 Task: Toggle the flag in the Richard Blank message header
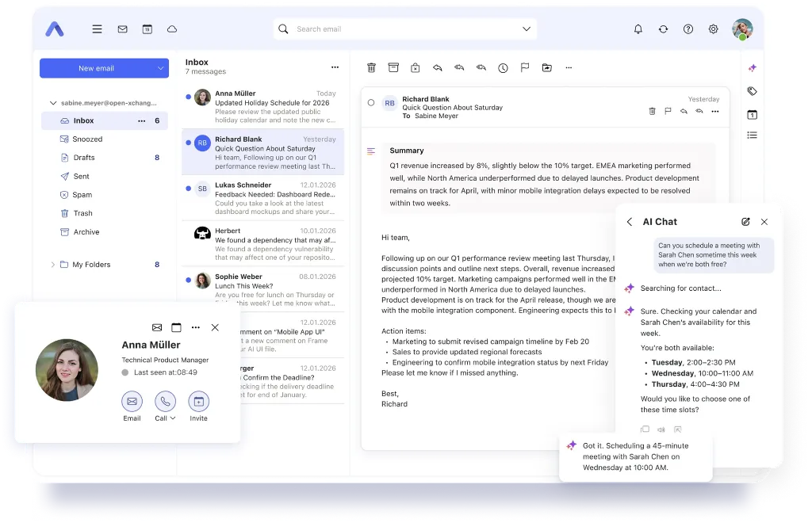click(x=668, y=111)
